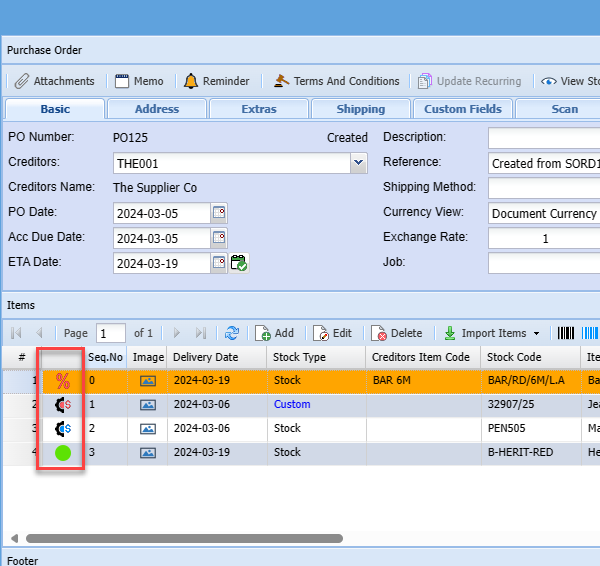Click the Delete item button
The image size is (600, 566).
(396, 333)
